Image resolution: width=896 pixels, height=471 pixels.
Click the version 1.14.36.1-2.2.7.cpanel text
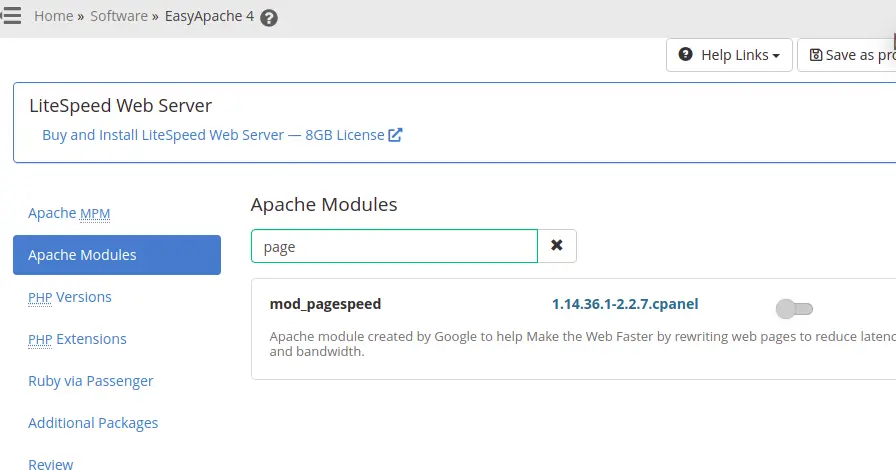625,304
